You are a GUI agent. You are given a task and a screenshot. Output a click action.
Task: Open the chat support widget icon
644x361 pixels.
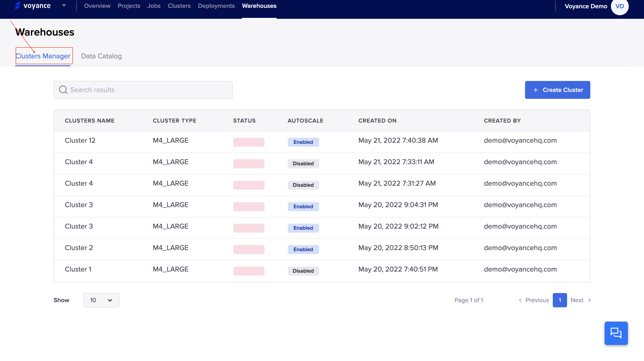[x=616, y=333]
